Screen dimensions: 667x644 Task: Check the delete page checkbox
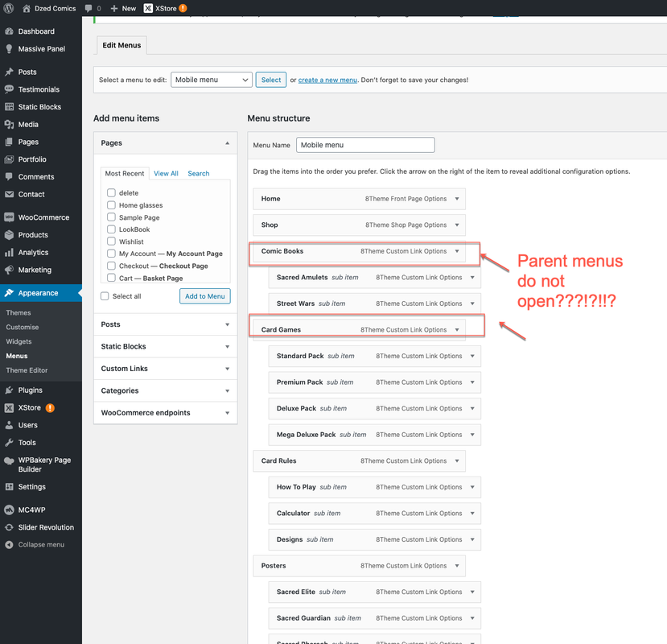tap(112, 193)
